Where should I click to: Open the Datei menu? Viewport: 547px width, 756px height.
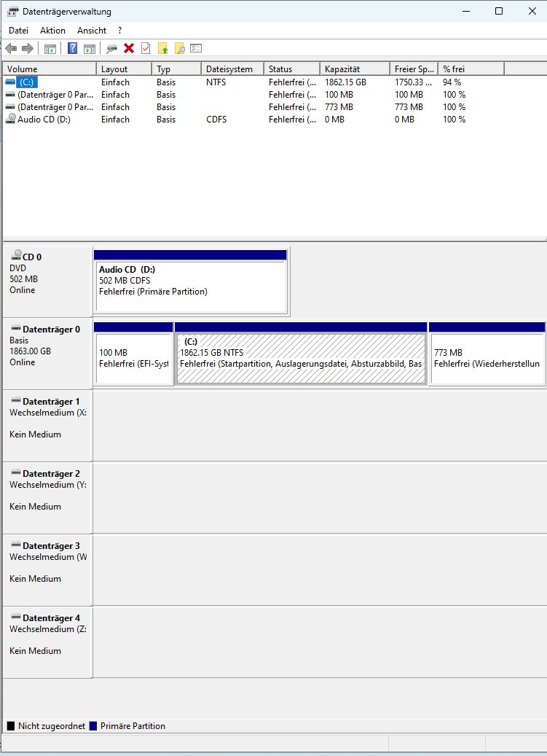pyautogui.click(x=18, y=31)
